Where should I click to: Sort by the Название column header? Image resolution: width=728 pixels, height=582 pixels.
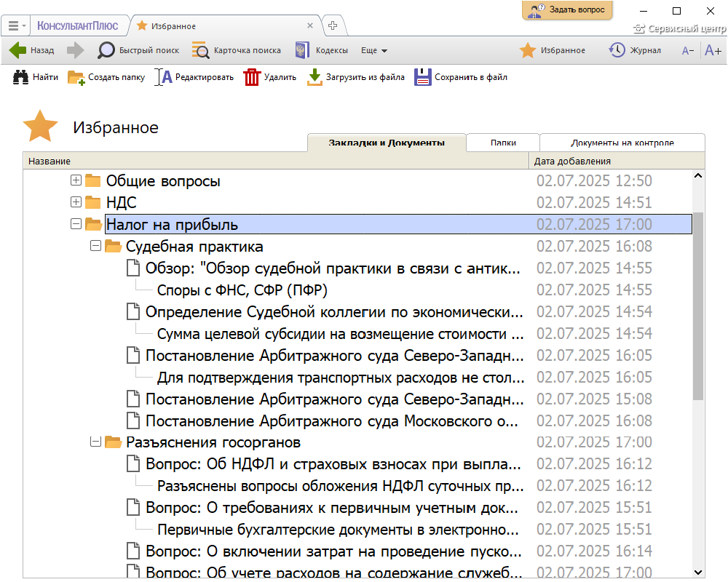click(x=276, y=161)
